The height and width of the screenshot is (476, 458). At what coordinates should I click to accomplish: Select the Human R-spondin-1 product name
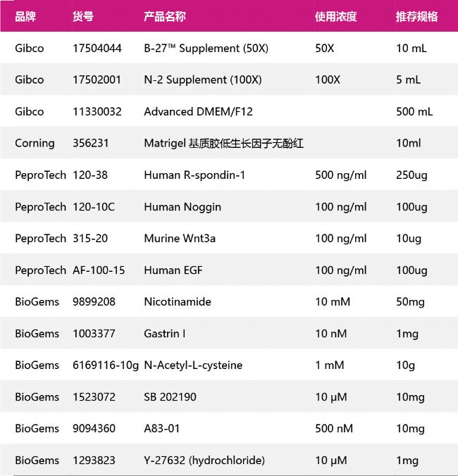click(x=194, y=175)
